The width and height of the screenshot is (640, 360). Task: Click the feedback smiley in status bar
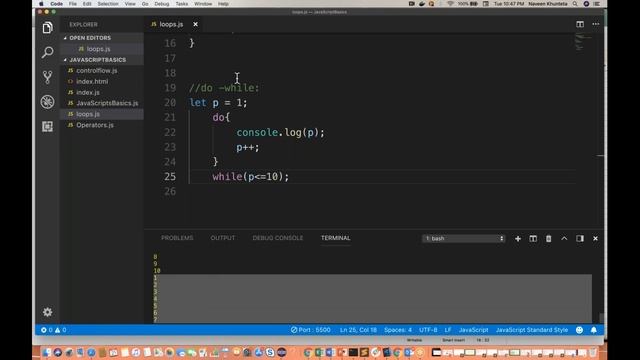(579, 330)
